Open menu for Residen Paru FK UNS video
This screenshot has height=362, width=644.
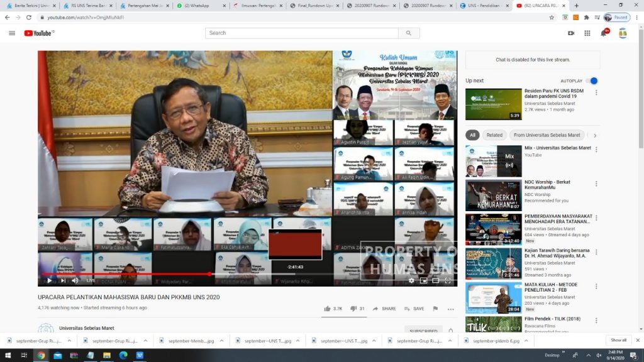click(x=596, y=93)
